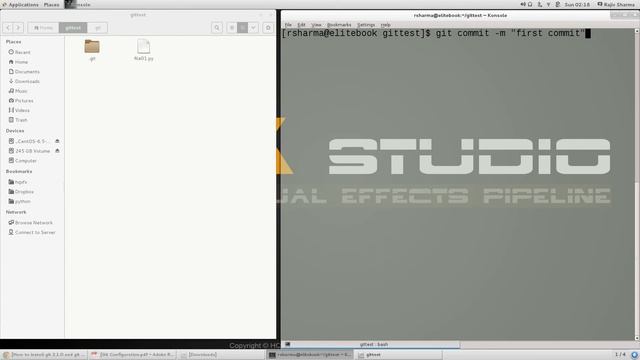The width and height of the screenshot is (640, 360).
Task: Open Documents in the sidebar
Action: [x=24, y=72]
